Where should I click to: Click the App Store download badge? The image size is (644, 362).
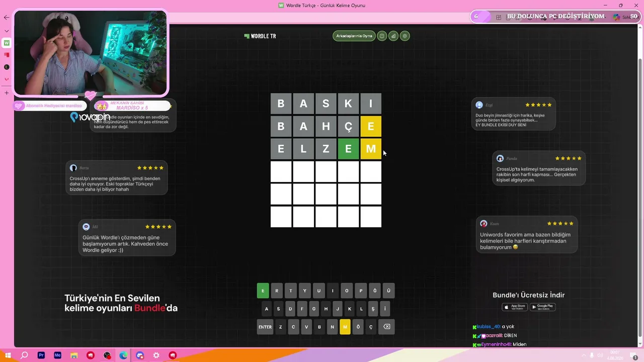click(515, 307)
